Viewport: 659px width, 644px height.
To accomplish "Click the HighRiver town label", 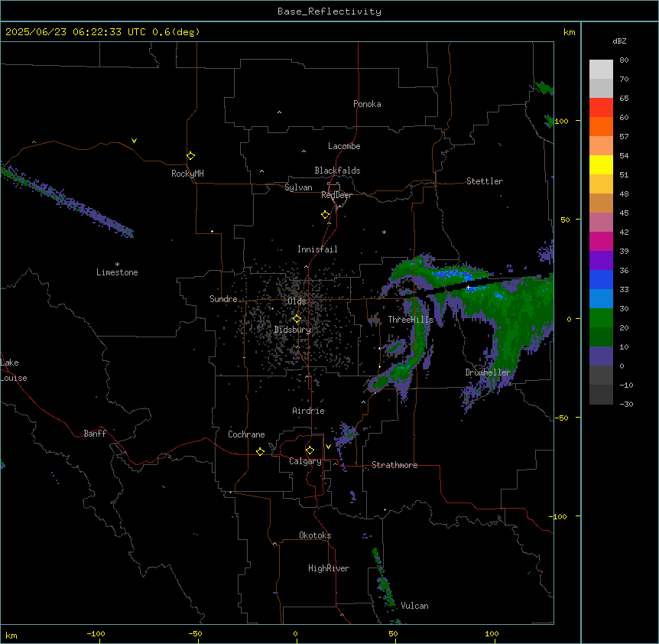I will coord(329,568).
